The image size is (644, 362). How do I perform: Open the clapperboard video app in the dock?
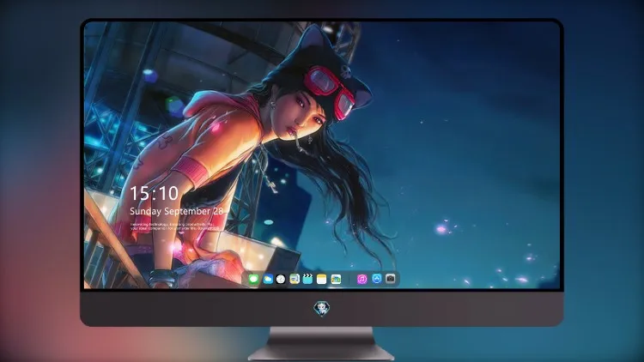pos(307,279)
